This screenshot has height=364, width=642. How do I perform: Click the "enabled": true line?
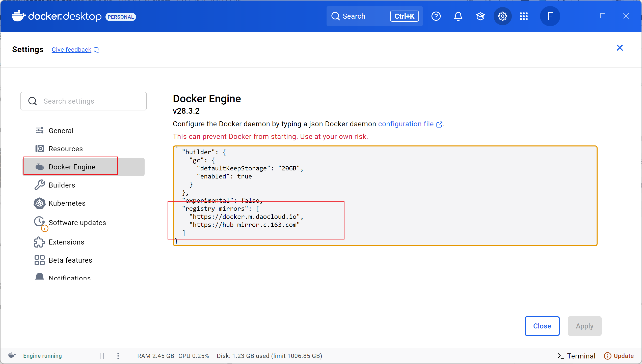224,176
